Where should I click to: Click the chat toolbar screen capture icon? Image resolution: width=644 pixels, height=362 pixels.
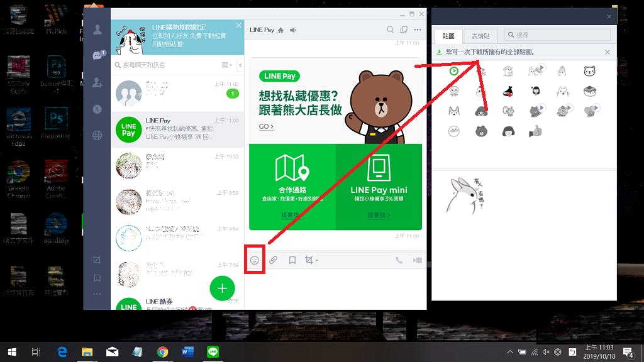click(309, 260)
